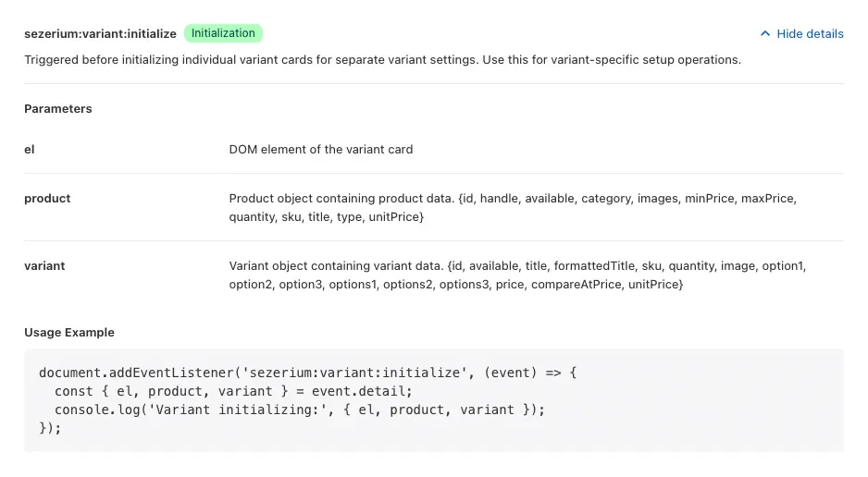Click the Variant object description text
Viewport: 868px width, 477px height.
(517, 275)
